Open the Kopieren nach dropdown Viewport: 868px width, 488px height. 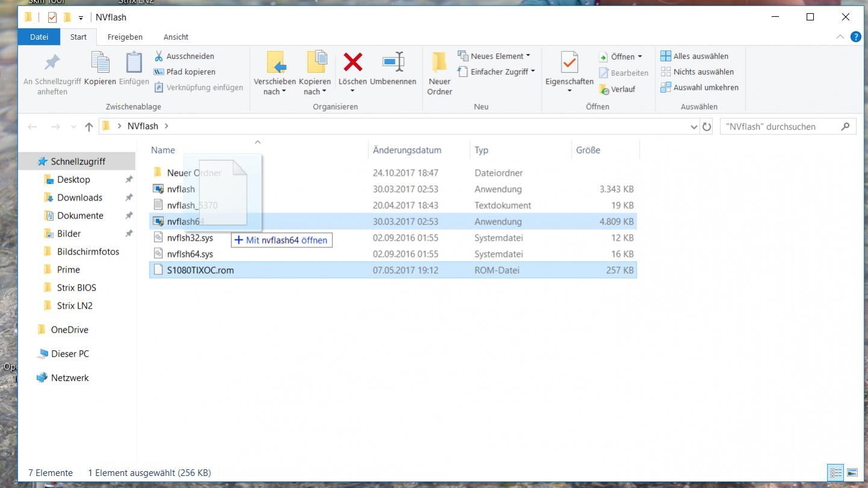[x=315, y=74]
